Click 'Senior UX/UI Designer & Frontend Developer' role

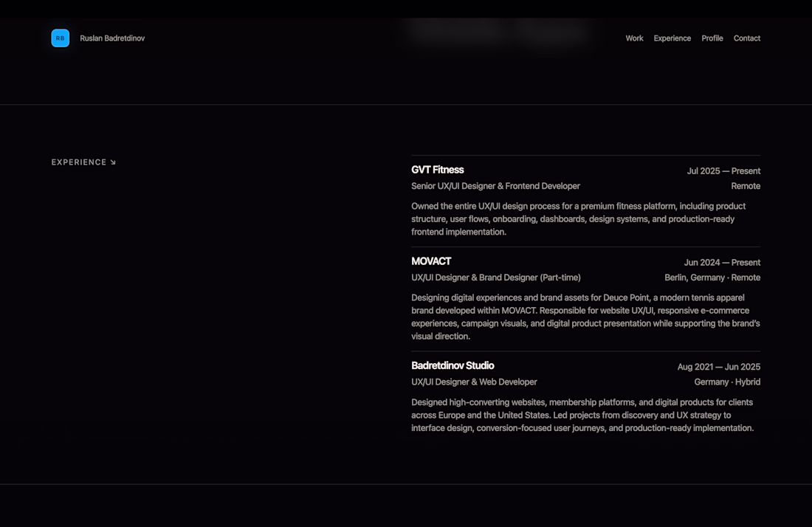pyautogui.click(x=495, y=186)
